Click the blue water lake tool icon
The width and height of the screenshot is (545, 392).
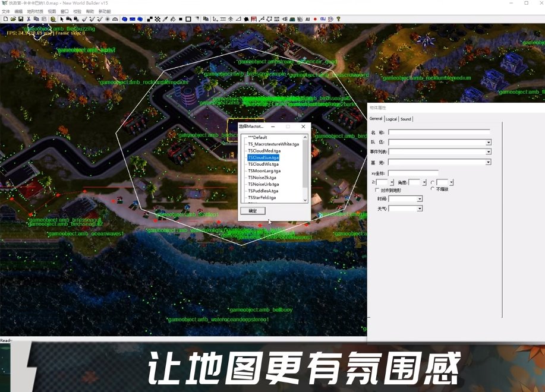[x=124, y=19]
